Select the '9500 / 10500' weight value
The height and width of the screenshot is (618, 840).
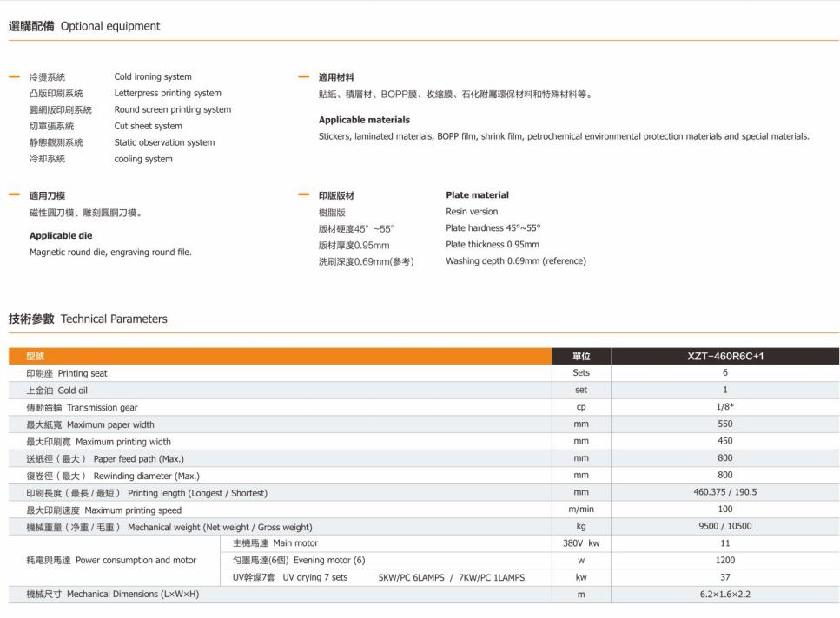(x=724, y=527)
